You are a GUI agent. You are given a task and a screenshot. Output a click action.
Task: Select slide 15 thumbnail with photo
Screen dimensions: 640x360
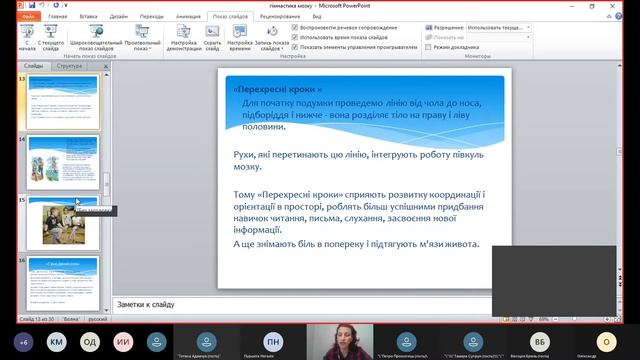(x=63, y=223)
